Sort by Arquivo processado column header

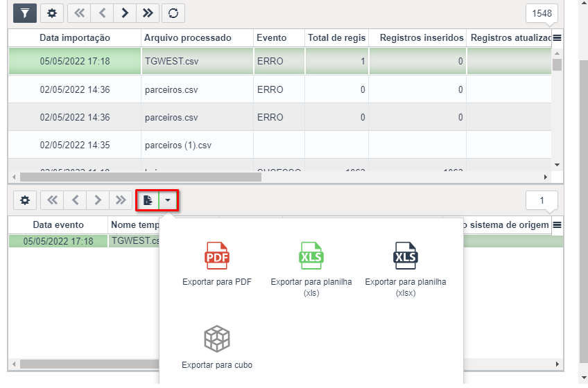[x=197, y=38]
